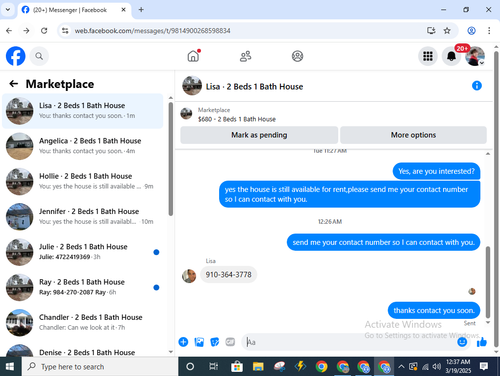Open the Facebook search magnifier

click(39, 56)
